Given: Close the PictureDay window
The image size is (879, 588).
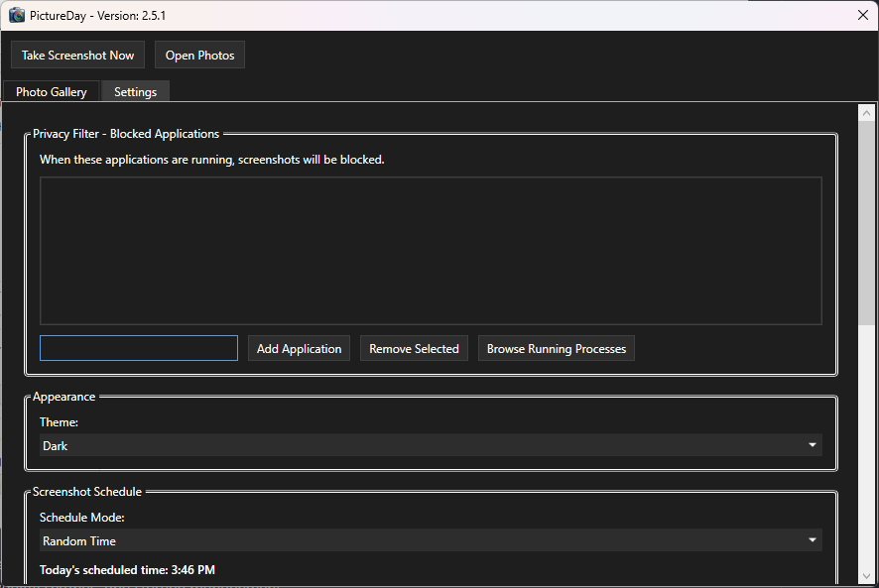Looking at the screenshot, I should coord(863,15).
